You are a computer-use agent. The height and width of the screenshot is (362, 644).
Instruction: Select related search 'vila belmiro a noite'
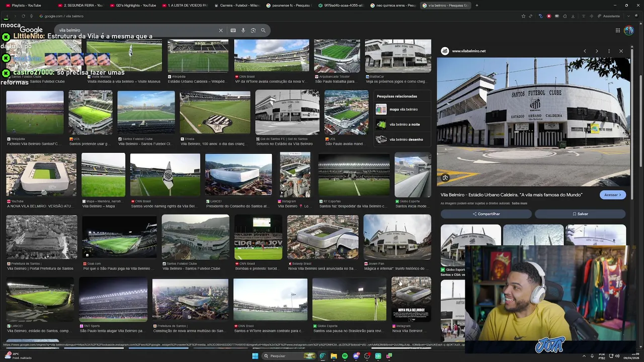coord(403,124)
